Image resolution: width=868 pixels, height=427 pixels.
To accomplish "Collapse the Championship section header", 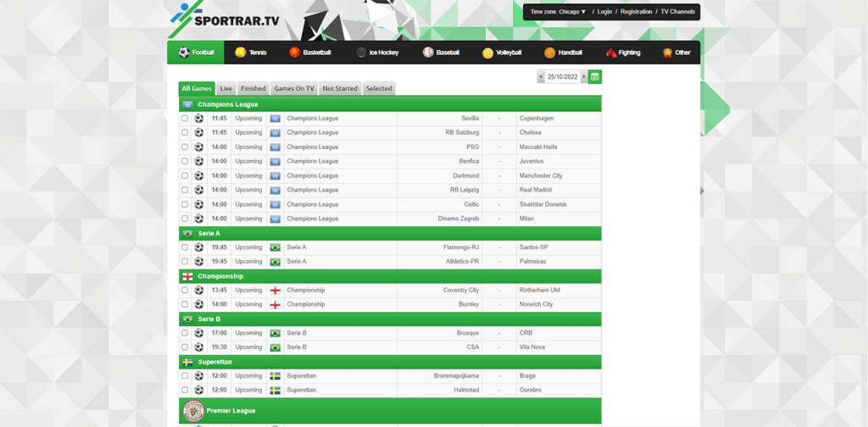I will coord(390,276).
